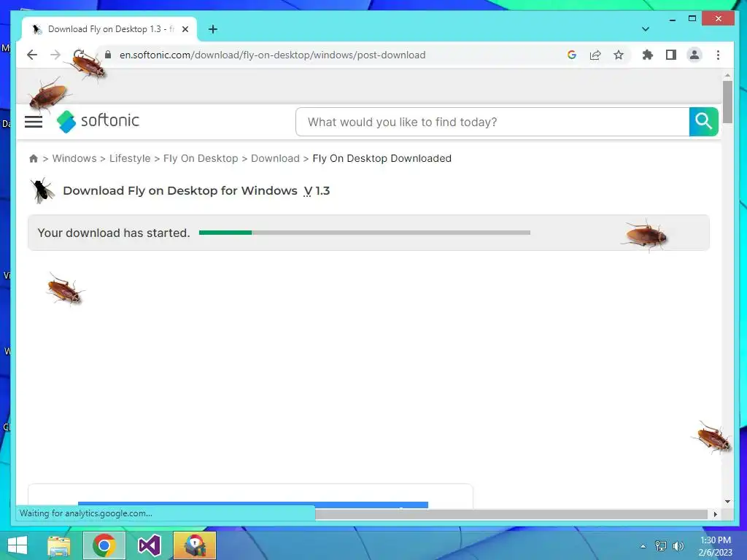Reload the current page
The width and height of the screenshot is (747, 560).
pos(79,55)
